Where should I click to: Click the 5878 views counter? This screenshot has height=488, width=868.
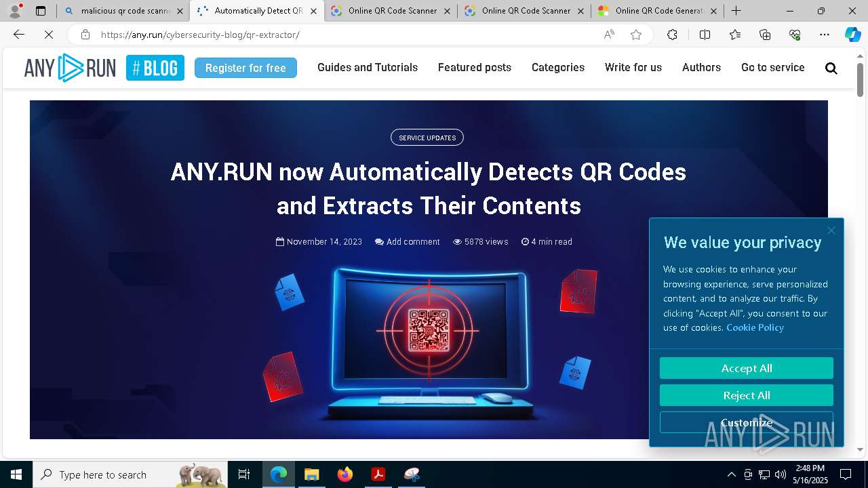[x=480, y=242]
